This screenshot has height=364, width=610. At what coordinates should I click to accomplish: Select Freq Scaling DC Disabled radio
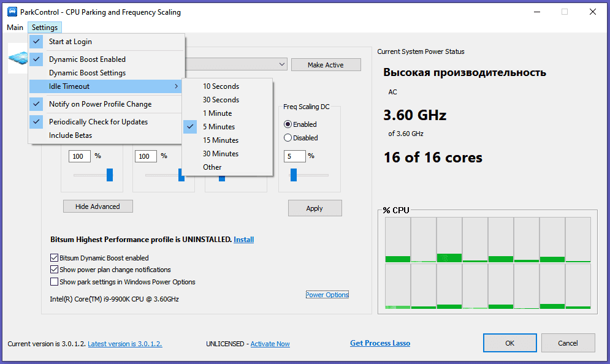coord(288,138)
